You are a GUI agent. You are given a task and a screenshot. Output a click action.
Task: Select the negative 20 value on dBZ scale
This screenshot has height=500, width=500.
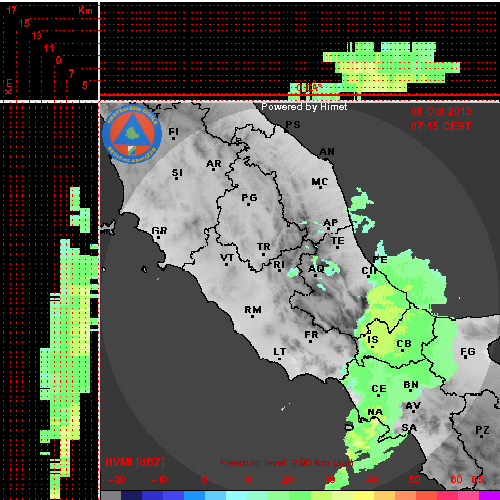pos(117,480)
